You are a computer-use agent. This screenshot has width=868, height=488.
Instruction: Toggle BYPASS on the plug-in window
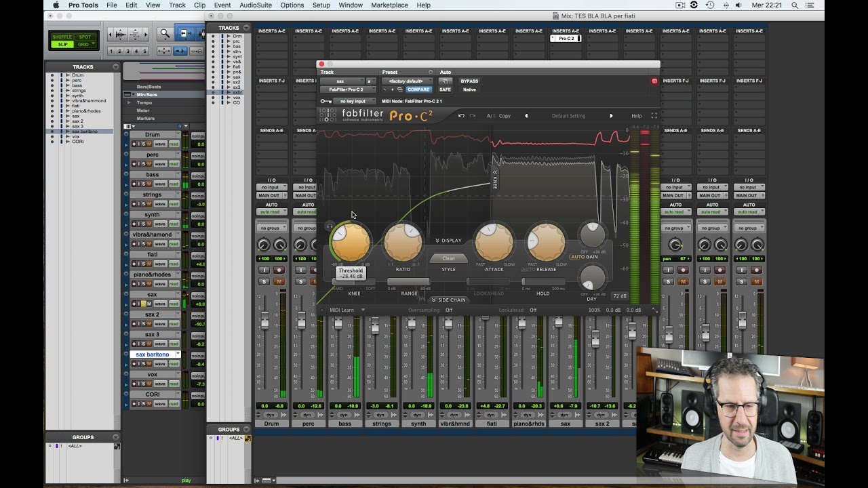469,81
